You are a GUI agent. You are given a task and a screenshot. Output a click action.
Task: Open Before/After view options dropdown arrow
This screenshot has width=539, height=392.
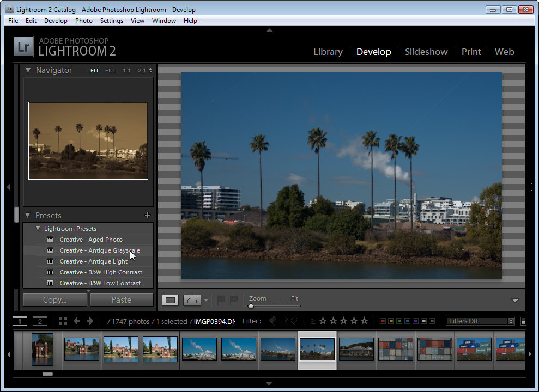205,301
